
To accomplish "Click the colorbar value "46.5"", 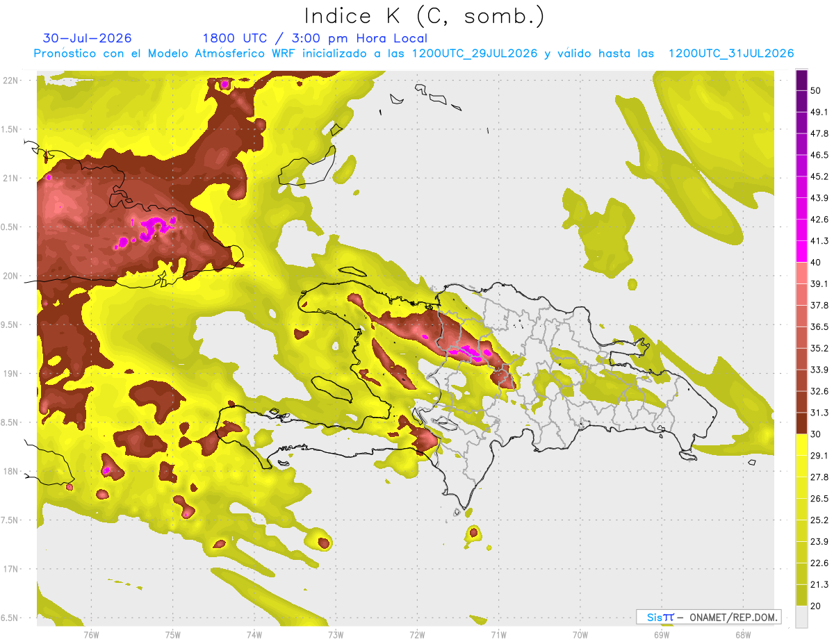I will pyautogui.click(x=819, y=155).
